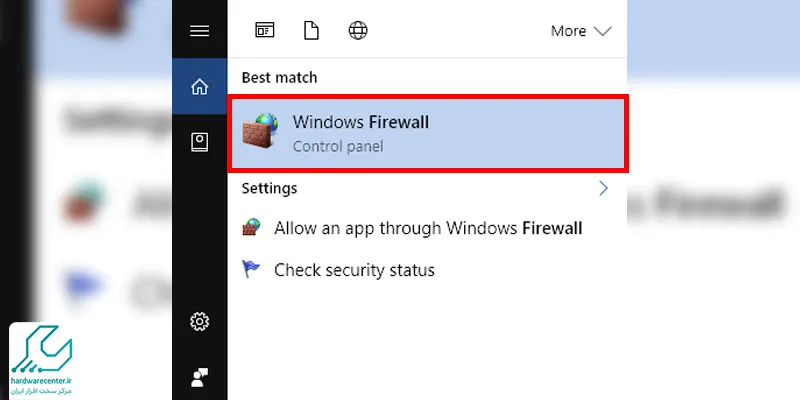Expand the hamburger menu in the sidebar
This screenshot has height=400, width=800.
pos(200,30)
